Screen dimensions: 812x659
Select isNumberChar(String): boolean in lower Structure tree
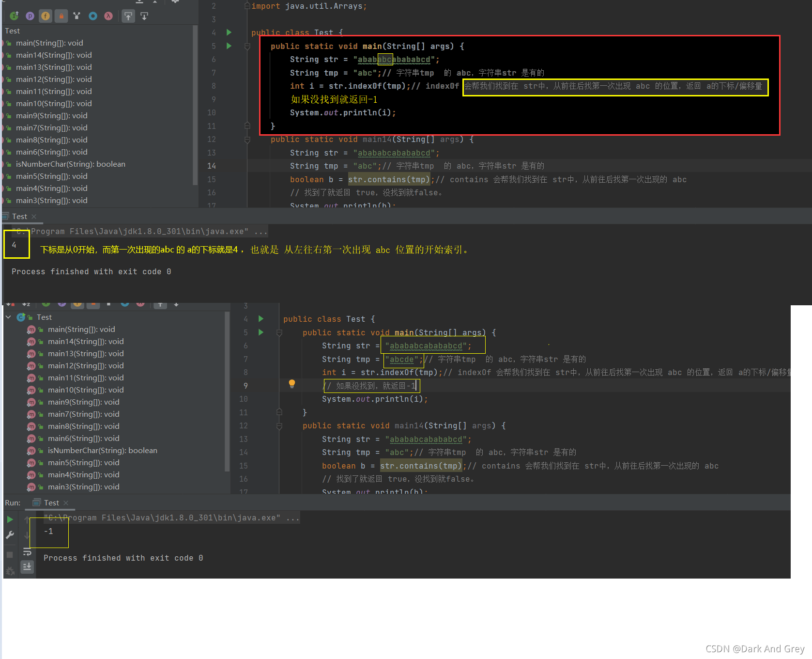click(102, 451)
